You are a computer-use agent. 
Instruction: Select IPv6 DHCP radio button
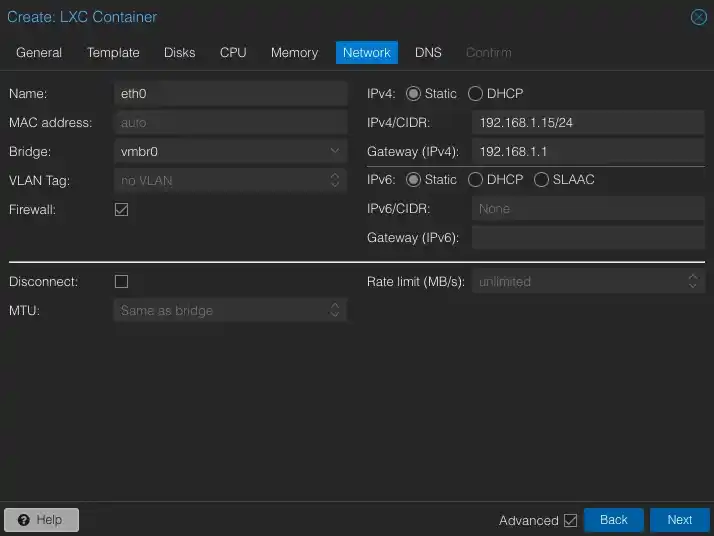click(475, 180)
